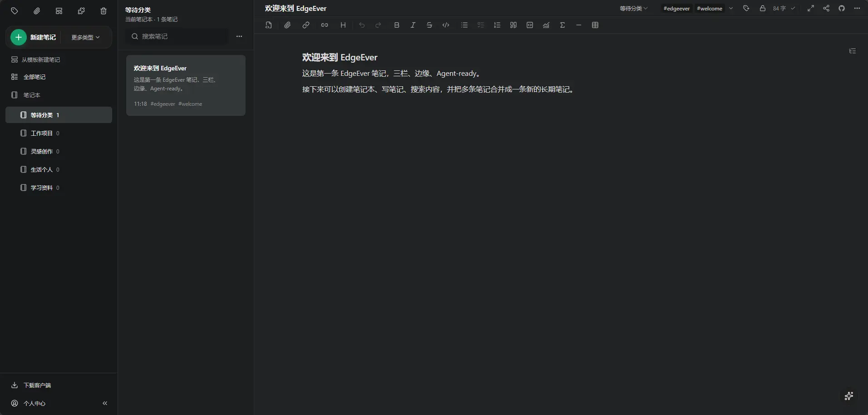Open the templates icon in sidebar header
868x415 pixels.
click(x=59, y=11)
